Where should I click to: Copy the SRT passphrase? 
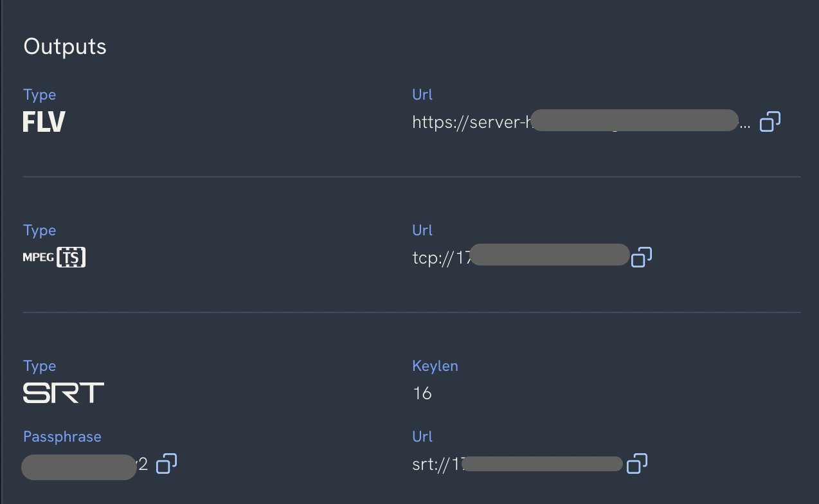pos(166,464)
